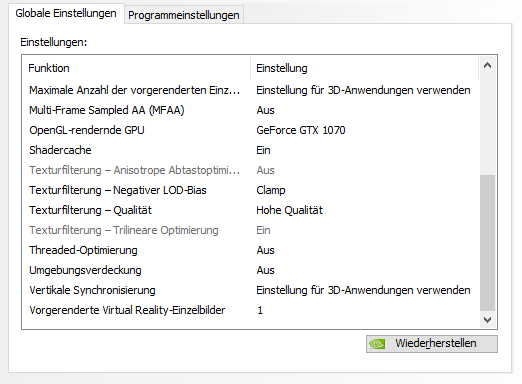Open Texturfilterung – Qualität Hohe Qualität dropdown
Viewport: 522px width, 384px height.
tap(289, 210)
